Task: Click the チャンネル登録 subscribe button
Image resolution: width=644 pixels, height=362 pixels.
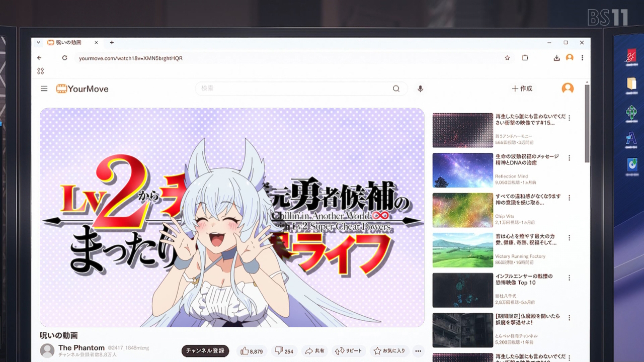Action: click(x=205, y=351)
